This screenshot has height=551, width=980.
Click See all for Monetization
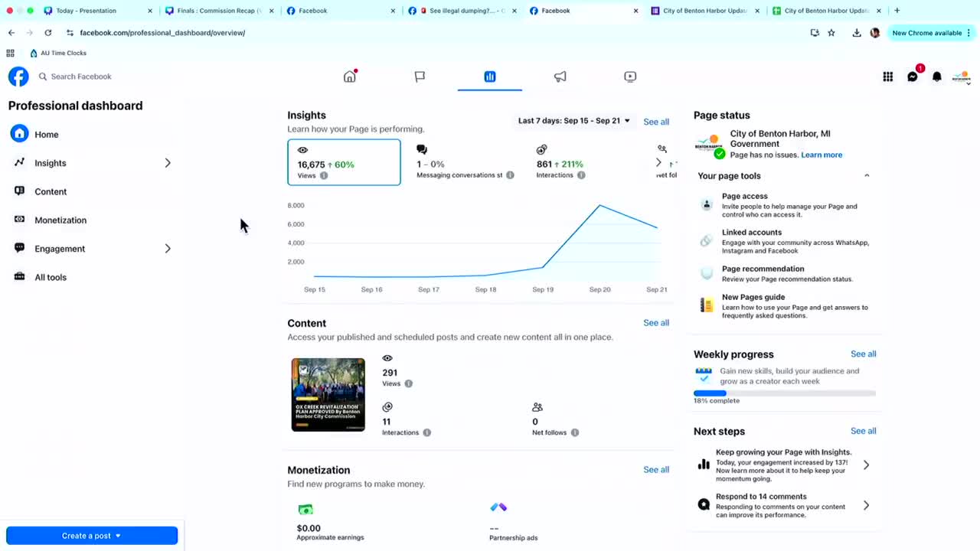click(656, 470)
